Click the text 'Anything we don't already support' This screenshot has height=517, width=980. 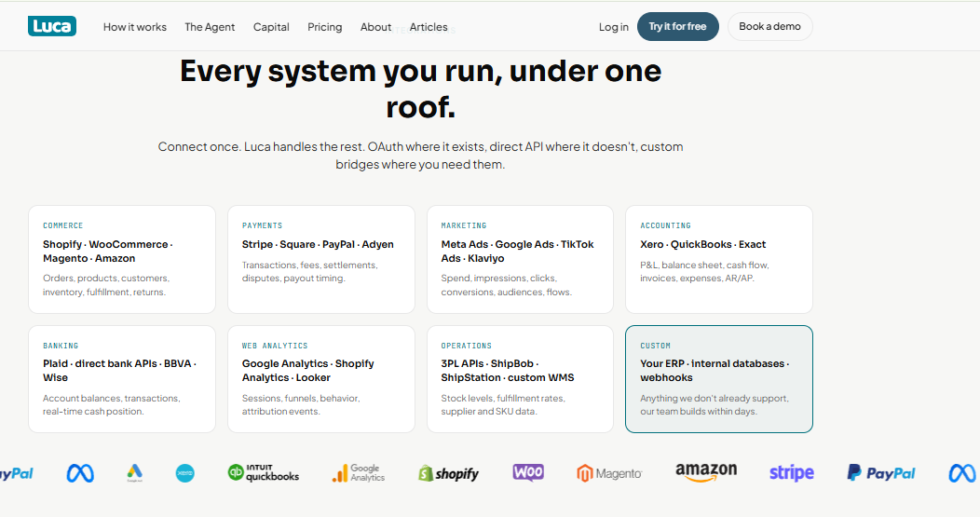click(x=714, y=398)
